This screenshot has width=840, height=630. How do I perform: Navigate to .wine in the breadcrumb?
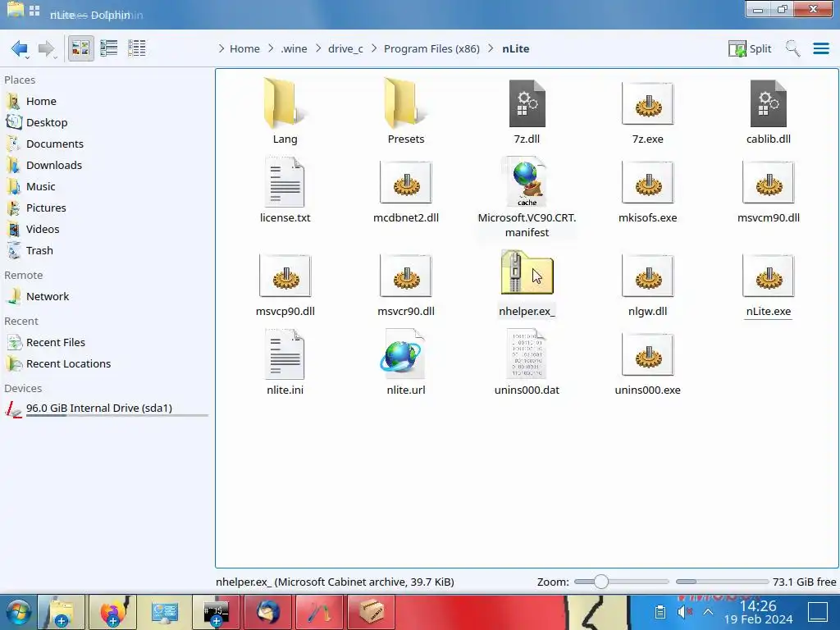coord(294,48)
